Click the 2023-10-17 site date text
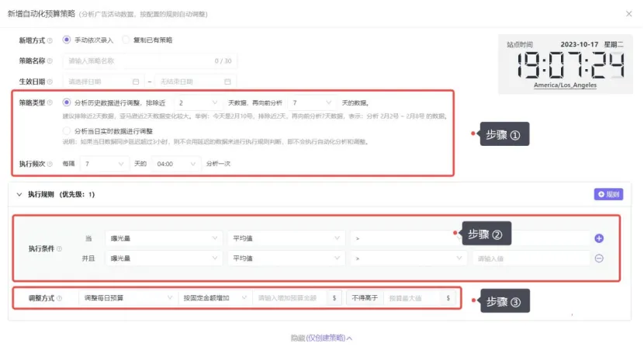The image size is (644, 354). [579, 44]
